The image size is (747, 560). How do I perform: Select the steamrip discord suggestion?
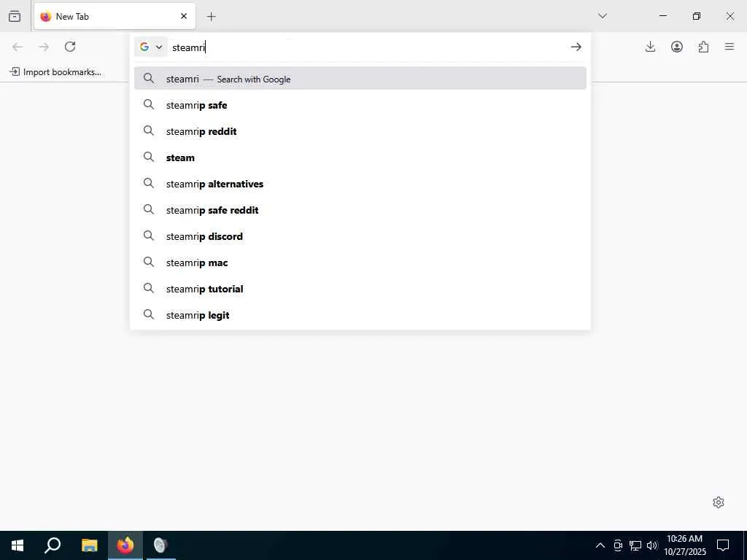point(360,236)
